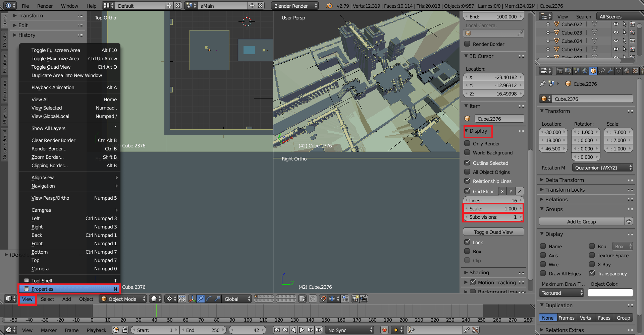The height and width of the screenshot is (335, 644).
Task: Enable the X-Ray checkbox in Display panel
Action: [x=592, y=264]
